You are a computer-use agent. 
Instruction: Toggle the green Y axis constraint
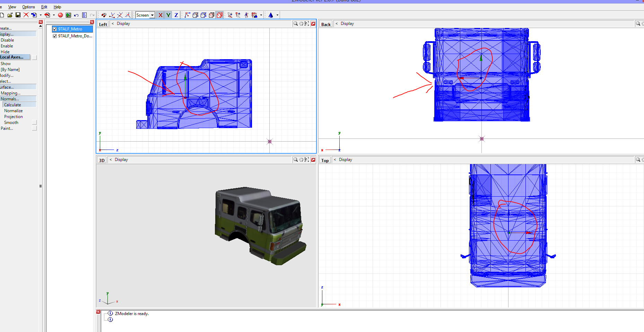pyautogui.click(x=168, y=15)
